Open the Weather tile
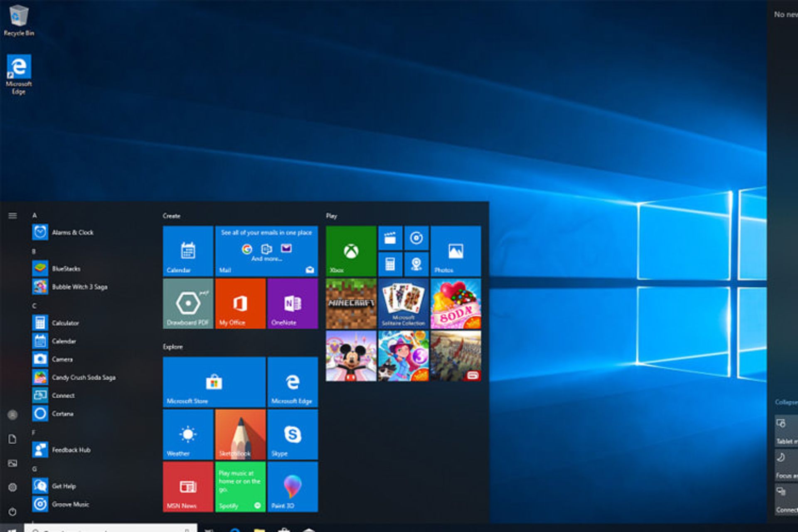This screenshot has width=798, height=532. coord(188,434)
